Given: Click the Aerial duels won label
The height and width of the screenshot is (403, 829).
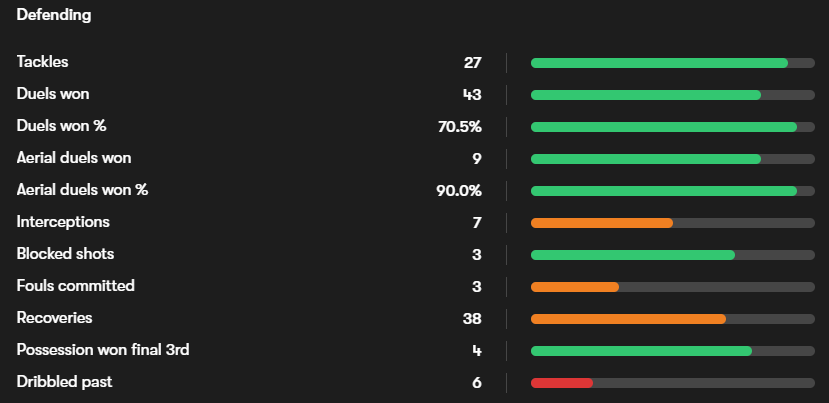Looking at the screenshot, I should tap(74, 158).
